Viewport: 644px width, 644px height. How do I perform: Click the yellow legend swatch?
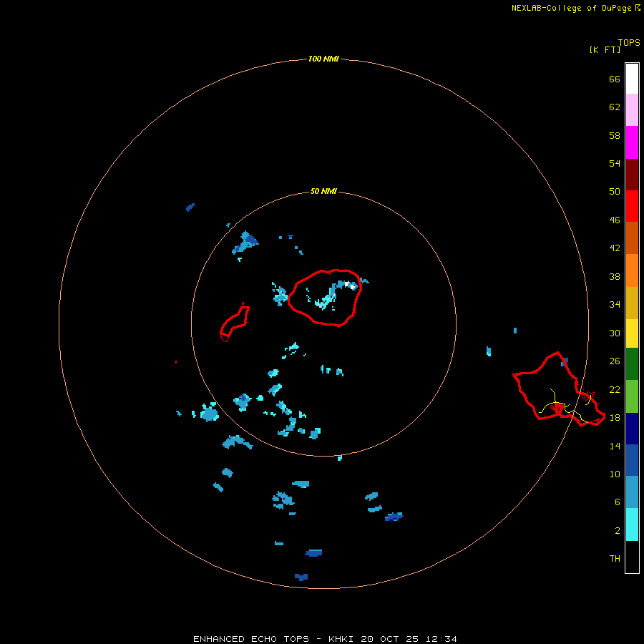[x=632, y=333]
